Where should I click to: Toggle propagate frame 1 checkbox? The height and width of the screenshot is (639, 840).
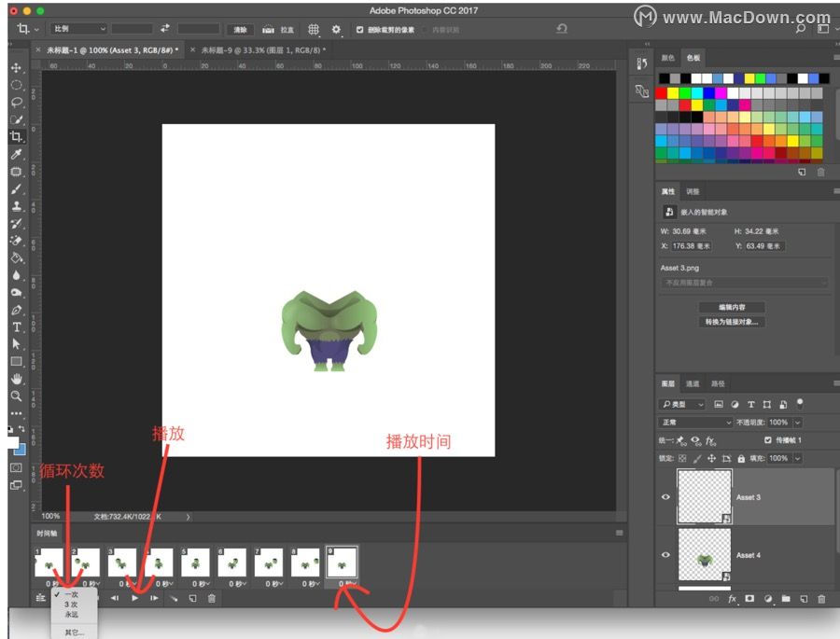(768, 439)
